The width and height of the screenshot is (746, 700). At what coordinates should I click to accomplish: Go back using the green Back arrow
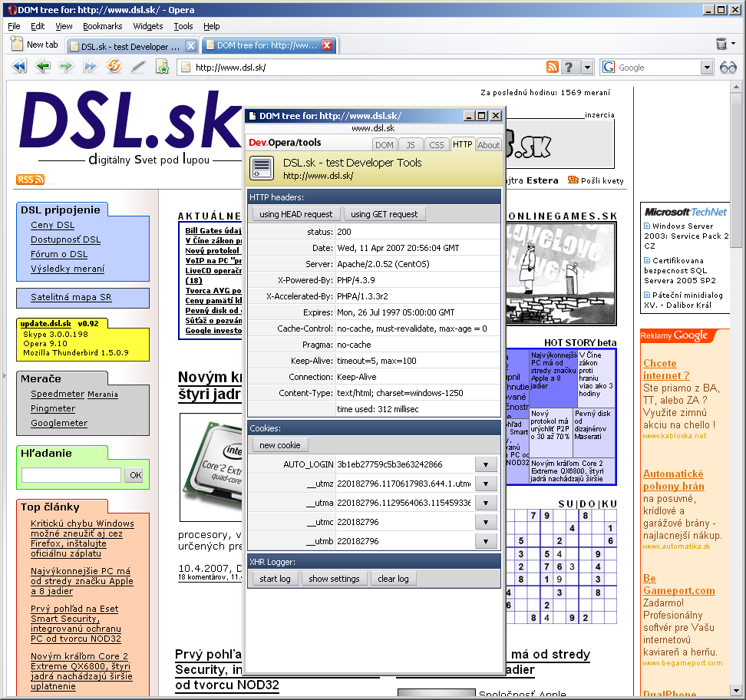43,66
